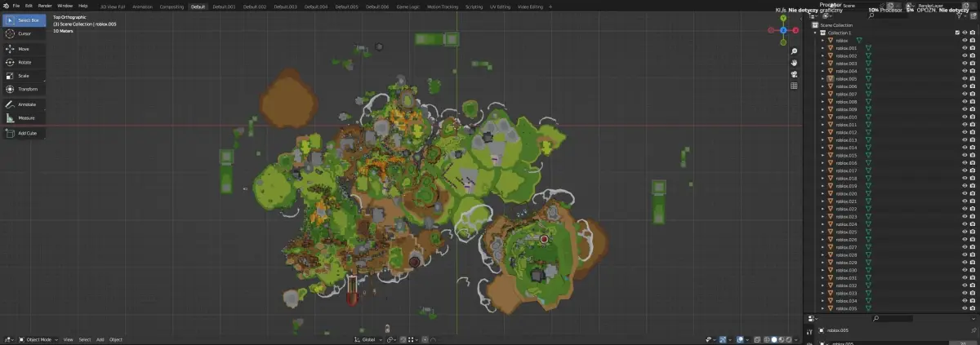
Task: Click the object icon of roblox.010
Action: pos(831,117)
